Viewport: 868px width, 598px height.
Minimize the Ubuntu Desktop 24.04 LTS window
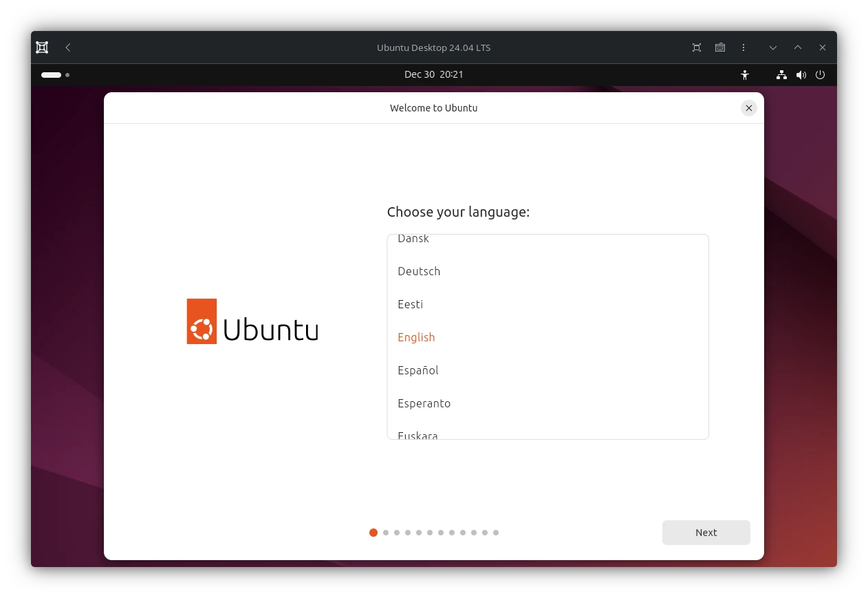click(x=773, y=47)
